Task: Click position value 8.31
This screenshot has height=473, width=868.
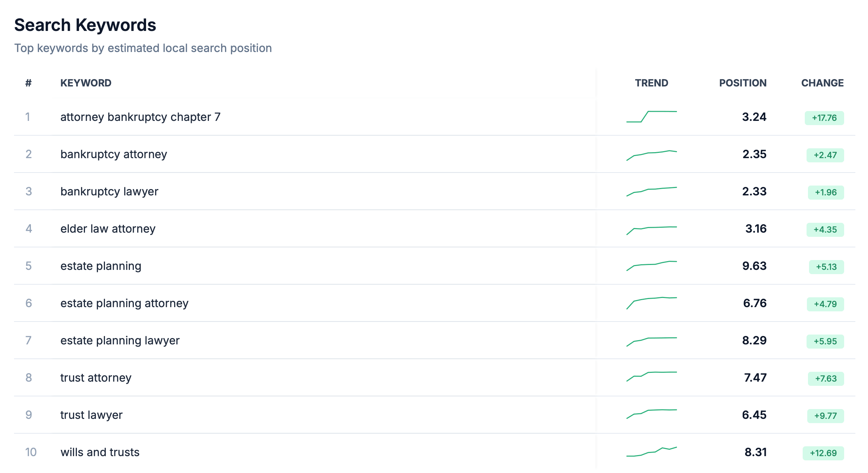Action: pyautogui.click(x=756, y=452)
